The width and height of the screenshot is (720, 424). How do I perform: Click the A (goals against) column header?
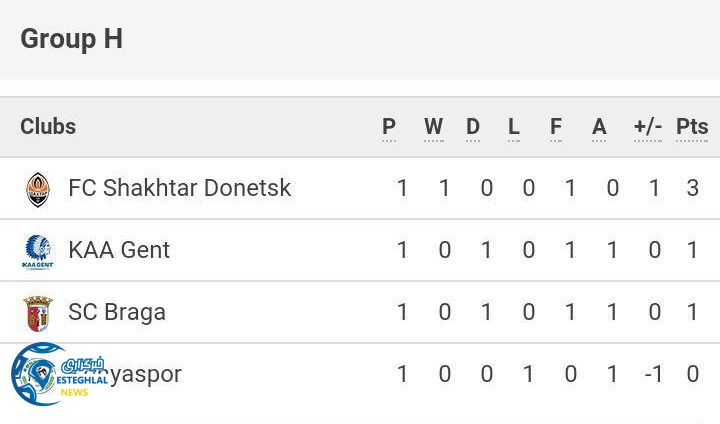(x=599, y=127)
